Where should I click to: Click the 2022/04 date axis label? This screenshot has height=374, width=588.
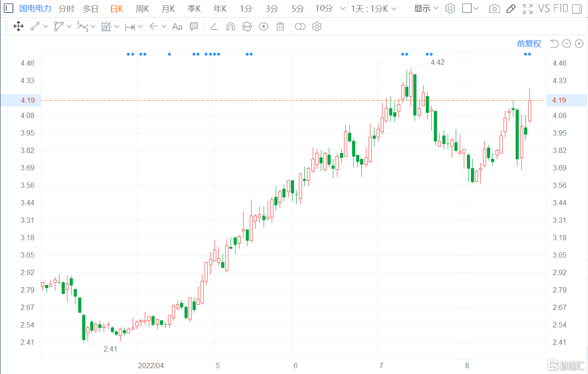coord(151,365)
